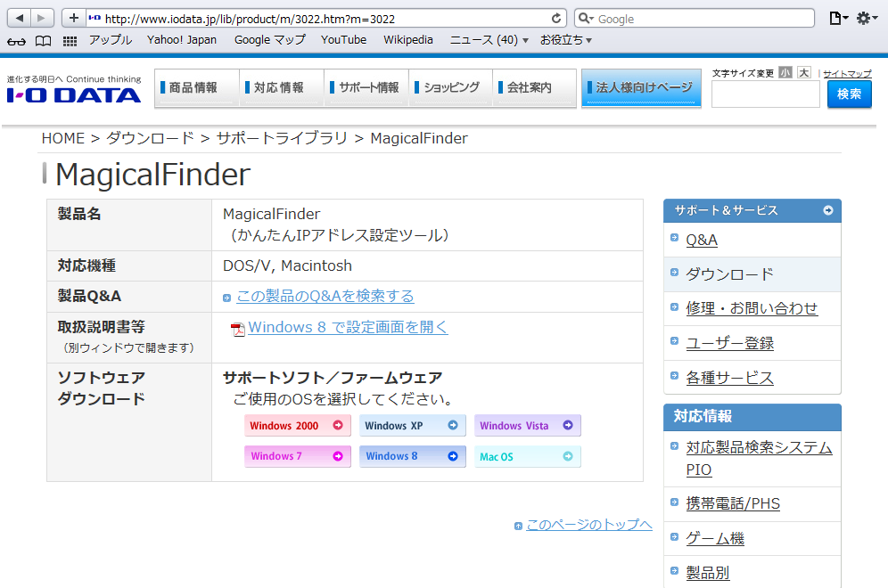Open the YouTube bookmark
Screen dimensions: 888x588
344,40
